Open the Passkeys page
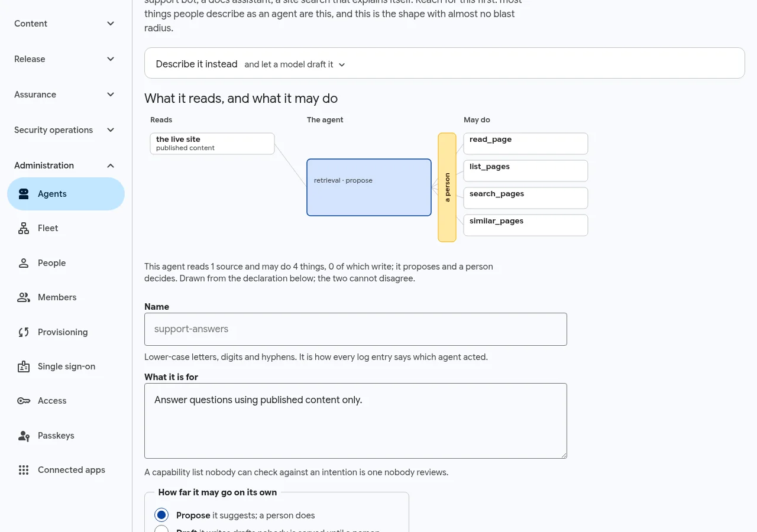The image size is (757, 532). [66, 436]
